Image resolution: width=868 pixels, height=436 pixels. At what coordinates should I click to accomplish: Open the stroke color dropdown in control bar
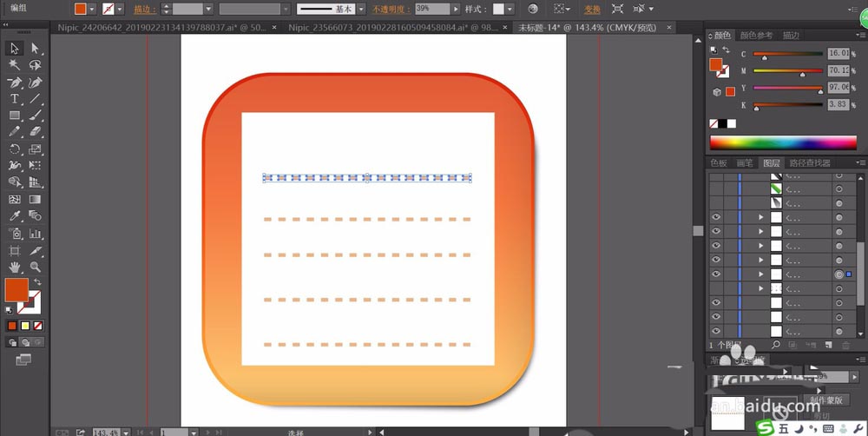(120, 9)
